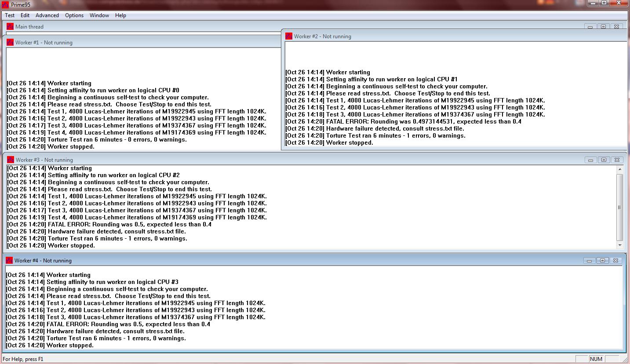Maximize the Main thread child window
The height and width of the screenshot is (364, 630).
(x=603, y=27)
